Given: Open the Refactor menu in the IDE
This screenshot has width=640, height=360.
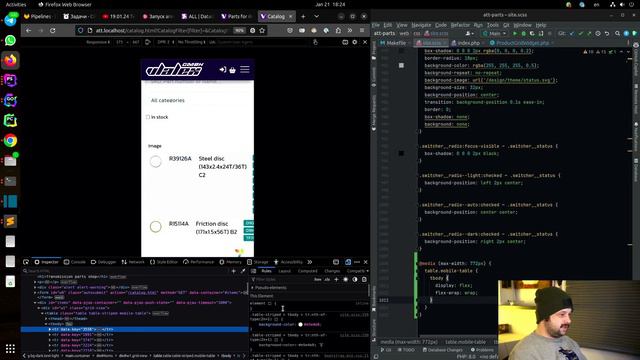Looking at the screenshot, I should pyautogui.click(x=460, y=25).
